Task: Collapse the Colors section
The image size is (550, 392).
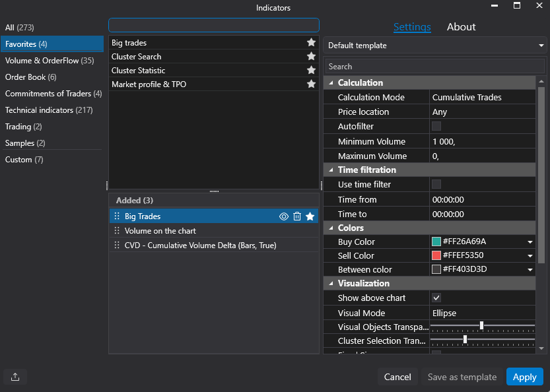Action: tap(331, 228)
